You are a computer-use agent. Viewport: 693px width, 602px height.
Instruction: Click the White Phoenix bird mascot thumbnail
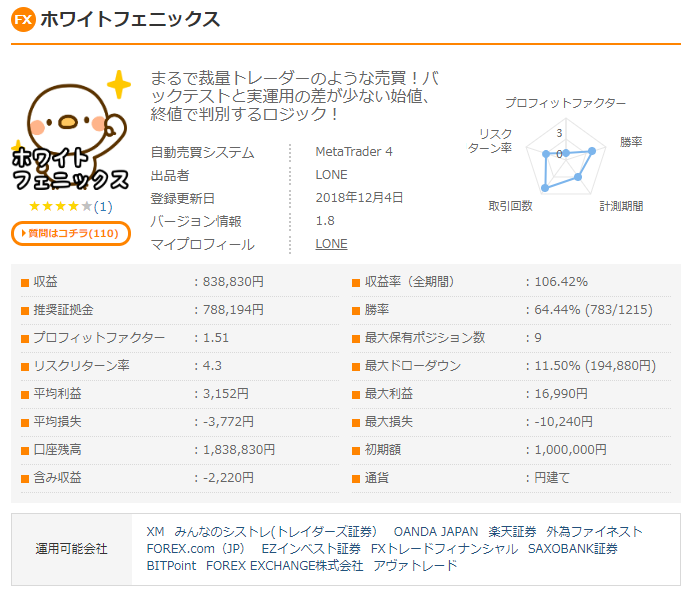71,131
